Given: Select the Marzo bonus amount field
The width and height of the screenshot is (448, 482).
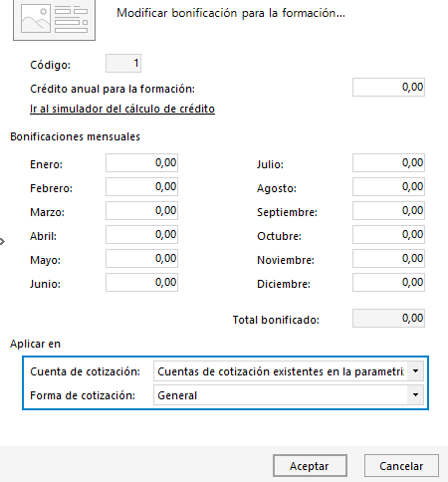Looking at the screenshot, I should [141, 210].
